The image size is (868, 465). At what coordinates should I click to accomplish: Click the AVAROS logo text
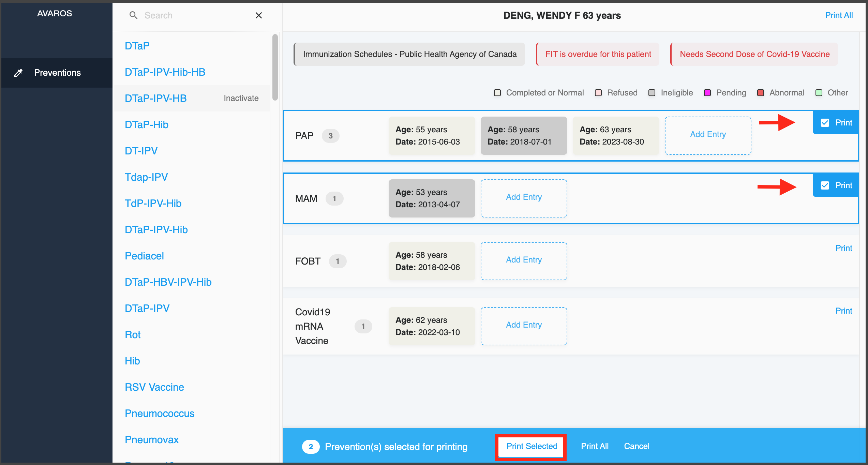point(55,13)
